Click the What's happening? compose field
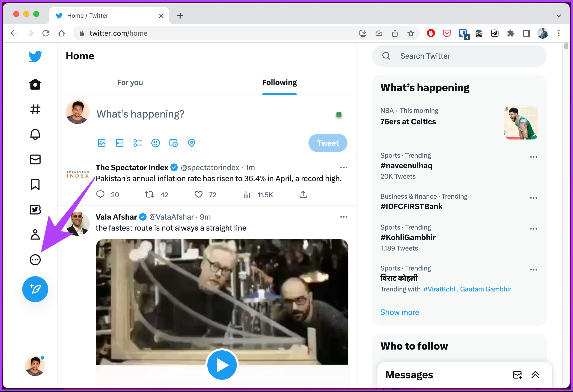The image size is (573, 392). (x=140, y=114)
